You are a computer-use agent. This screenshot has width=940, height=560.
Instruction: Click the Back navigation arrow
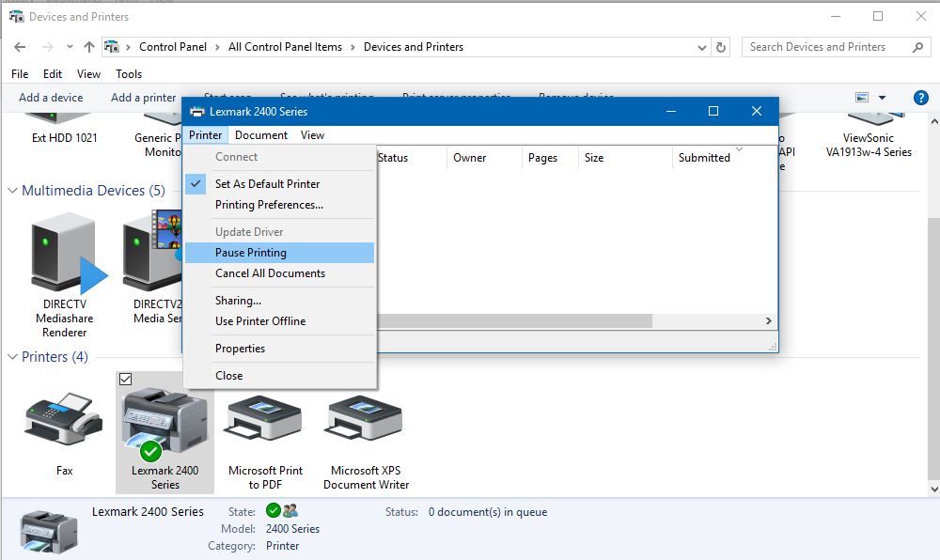click(x=20, y=47)
